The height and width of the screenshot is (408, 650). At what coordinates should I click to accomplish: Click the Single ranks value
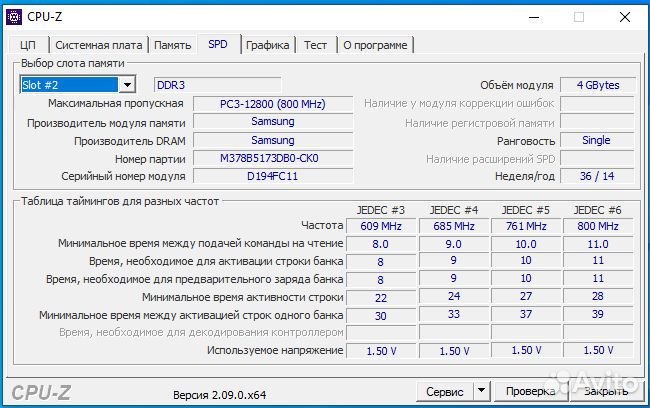coord(597,140)
